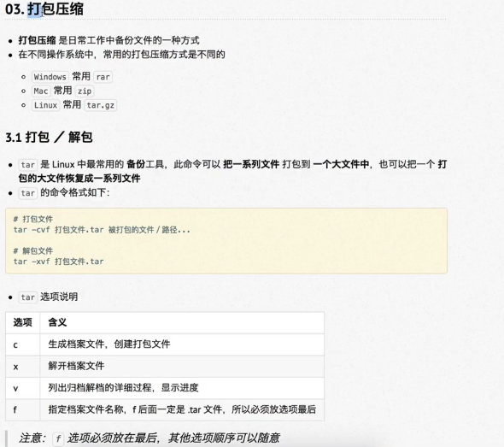504x447 pixels.
Task: Click the bold text '打包压缩' in first bullet
Action: coord(37,40)
